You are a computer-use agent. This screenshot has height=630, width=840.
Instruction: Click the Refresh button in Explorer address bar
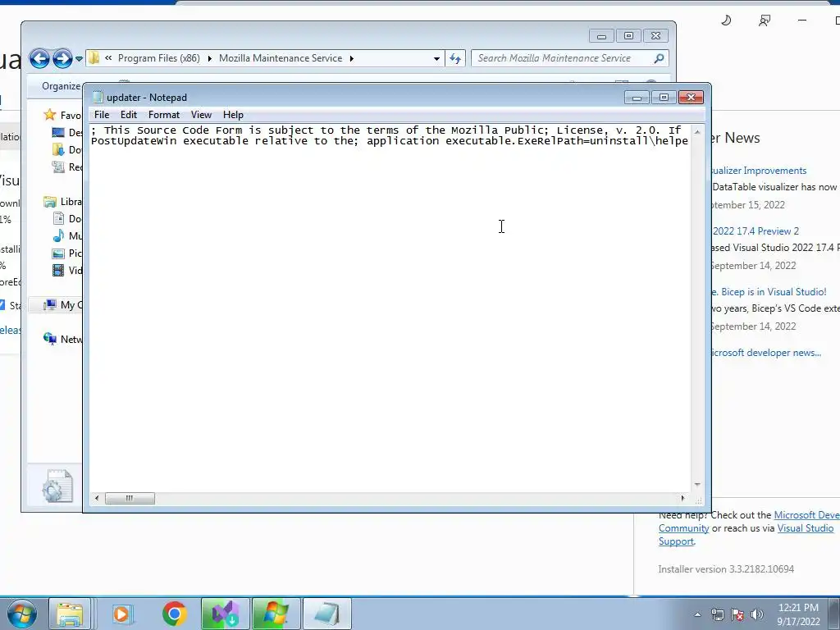(x=455, y=58)
